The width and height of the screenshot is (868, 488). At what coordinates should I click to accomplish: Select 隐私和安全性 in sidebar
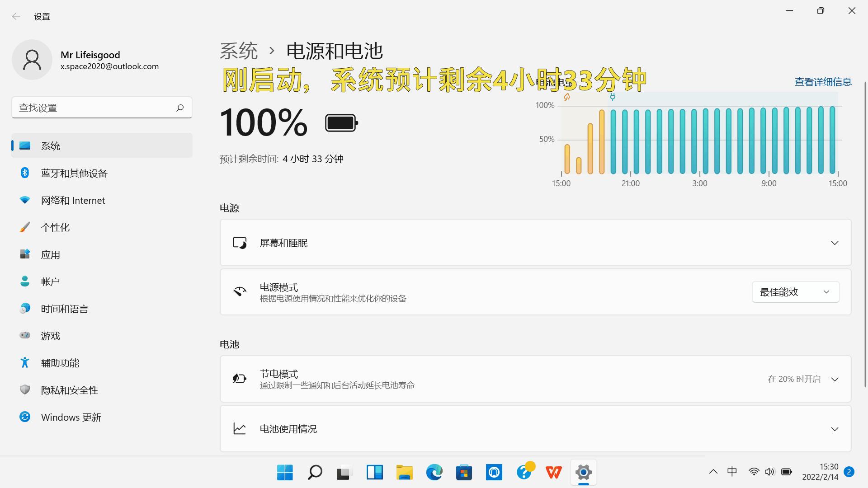coord(69,390)
